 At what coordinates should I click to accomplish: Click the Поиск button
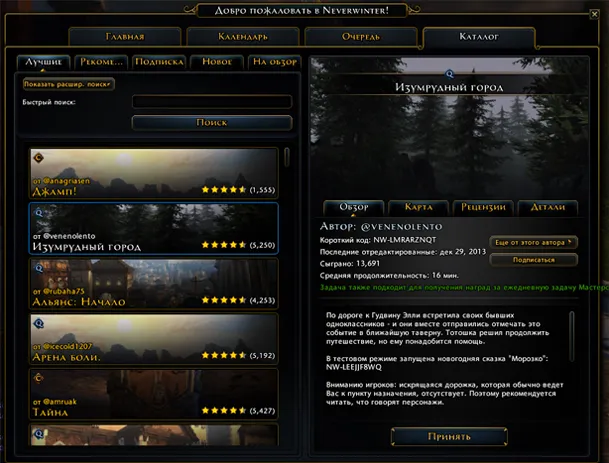212,122
